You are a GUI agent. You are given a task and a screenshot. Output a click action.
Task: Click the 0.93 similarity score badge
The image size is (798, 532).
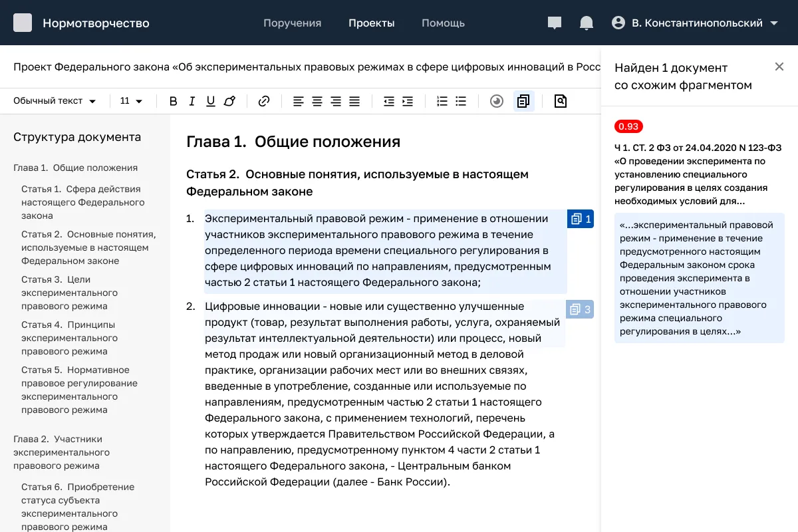[628, 126]
